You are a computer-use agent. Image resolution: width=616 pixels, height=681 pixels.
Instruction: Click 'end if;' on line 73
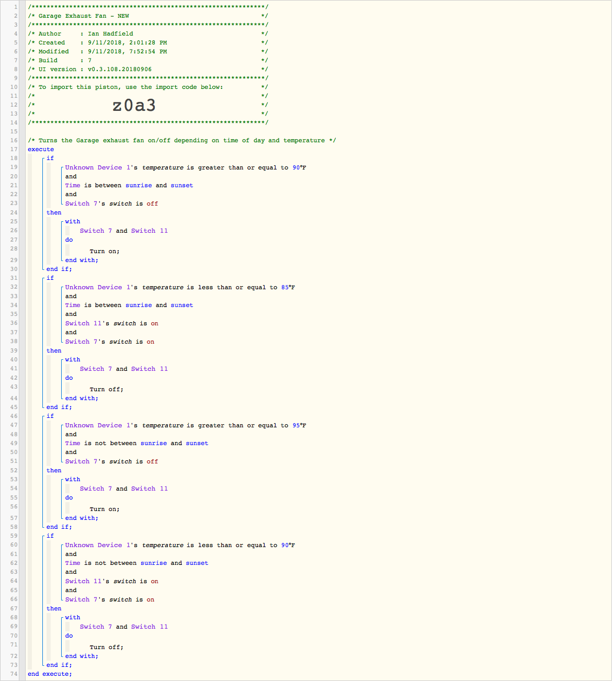coord(59,665)
